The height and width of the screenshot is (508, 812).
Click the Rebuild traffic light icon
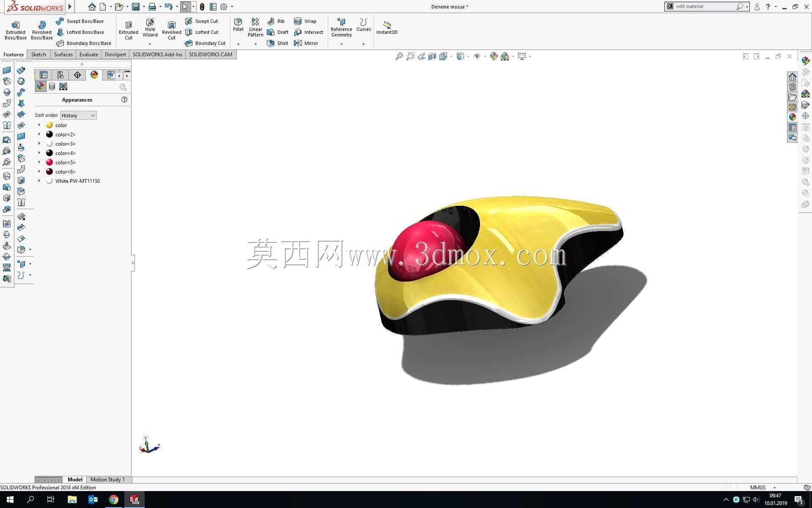[202, 7]
